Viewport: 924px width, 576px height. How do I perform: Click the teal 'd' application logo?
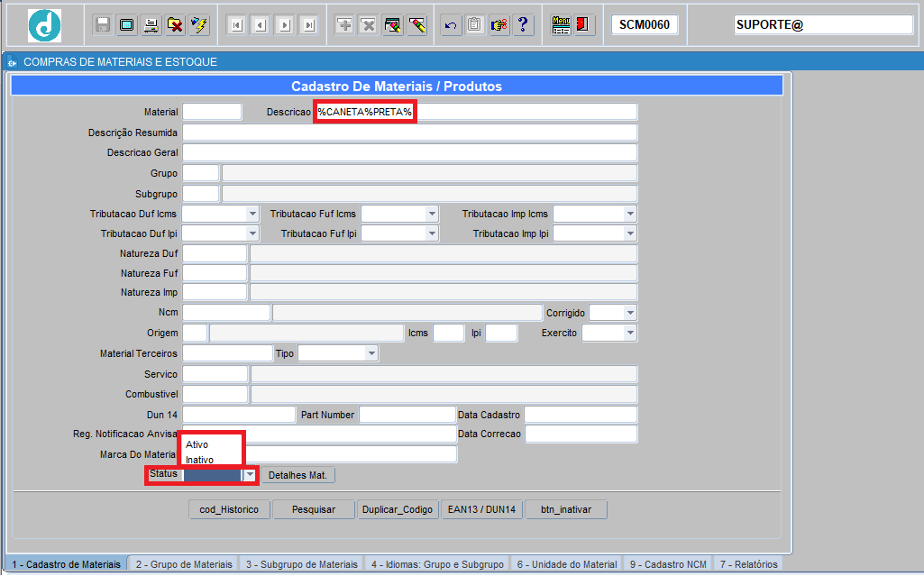tap(45, 25)
